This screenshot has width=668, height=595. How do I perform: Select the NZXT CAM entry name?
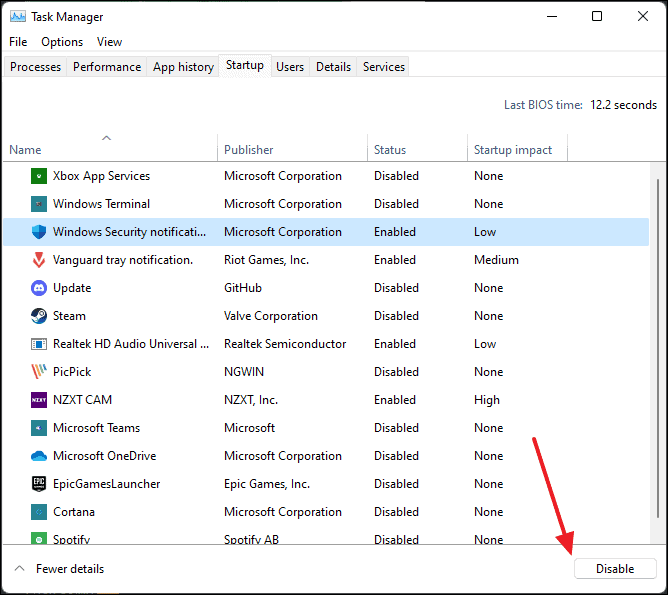coord(82,400)
